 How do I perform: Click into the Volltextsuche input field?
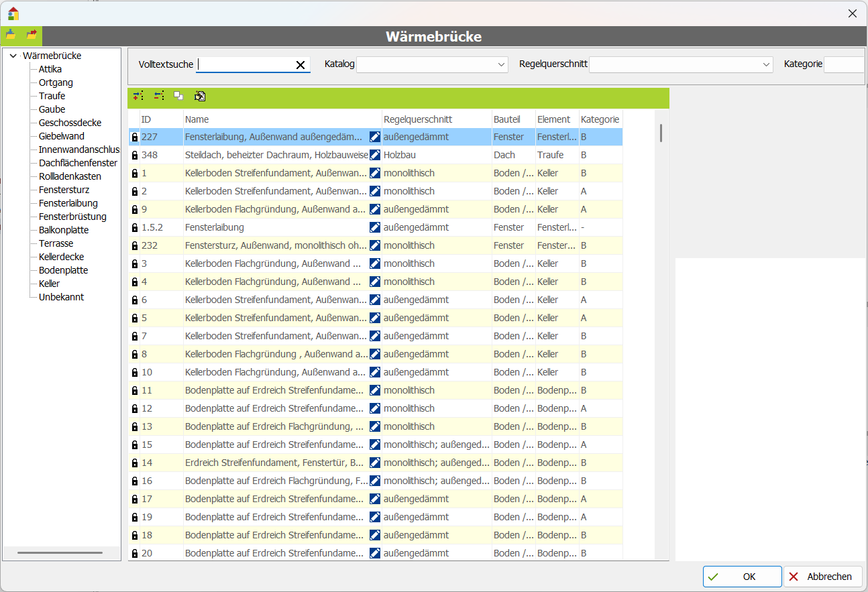[x=245, y=65]
